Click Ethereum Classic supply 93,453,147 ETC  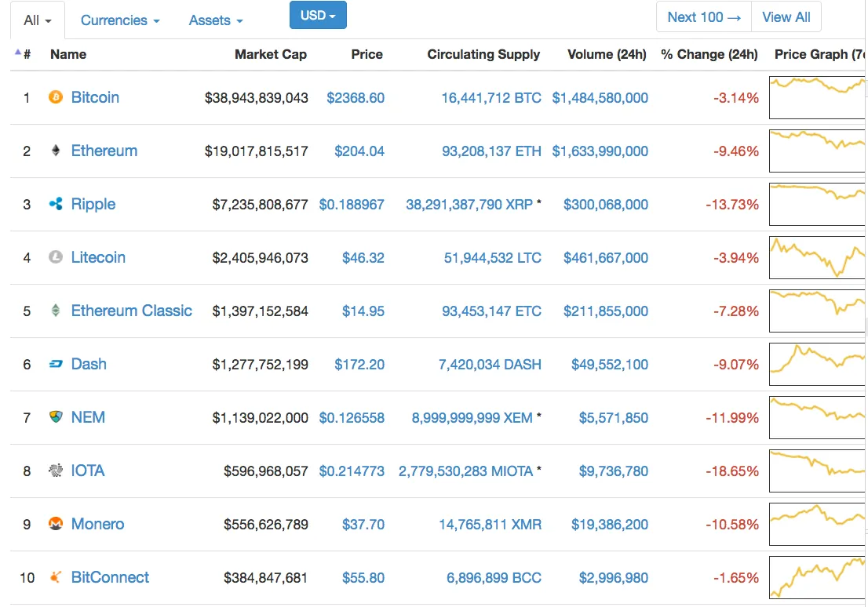click(x=491, y=311)
